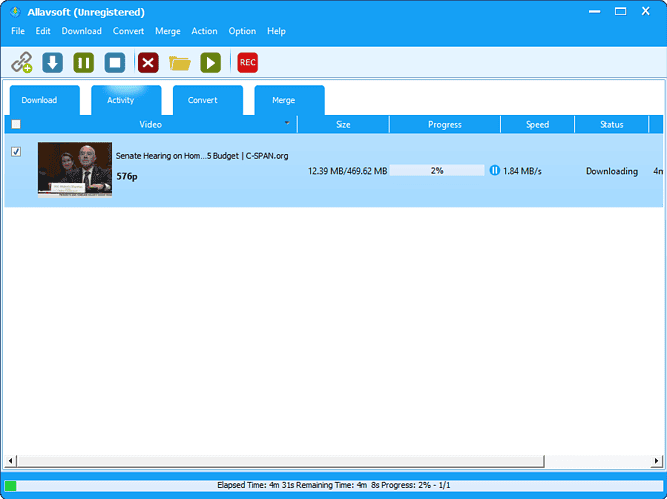Sort by the Speed column header
667x499 pixels.
point(538,125)
